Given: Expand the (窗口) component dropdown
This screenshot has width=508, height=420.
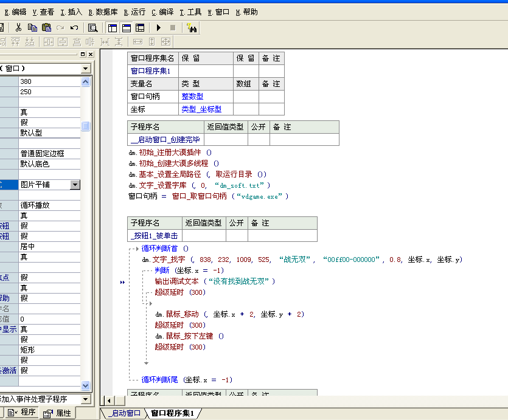Looking at the screenshot, I should point(86,69).
